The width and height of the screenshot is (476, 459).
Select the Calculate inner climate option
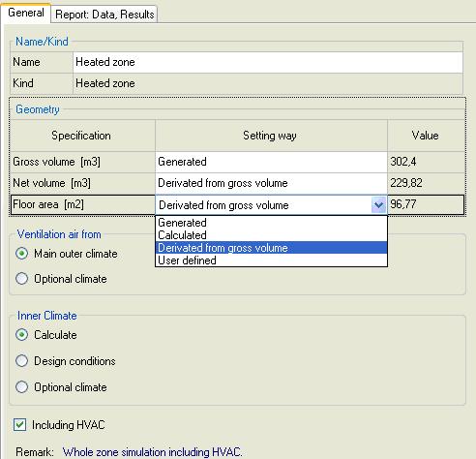tap(21, 335)
